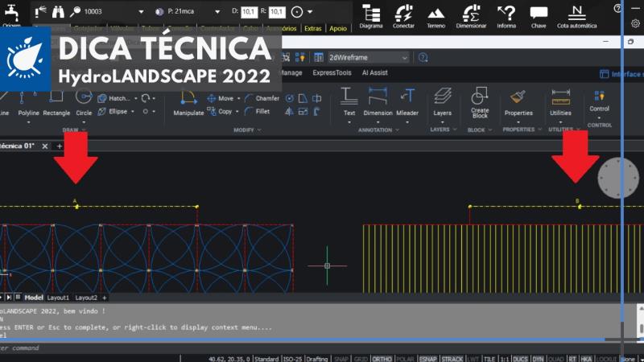Click the Hatch tool
The image size is (644, 362).
click(x=114, y=98)
